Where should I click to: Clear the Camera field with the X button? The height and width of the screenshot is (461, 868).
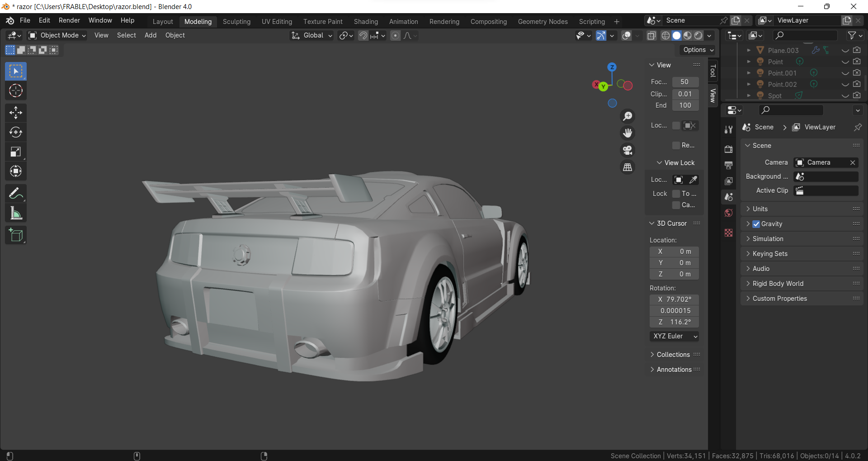coord(853,162)
